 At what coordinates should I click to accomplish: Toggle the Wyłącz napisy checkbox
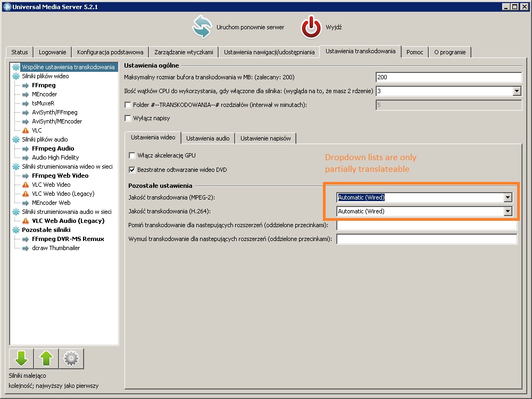[128, 118]
